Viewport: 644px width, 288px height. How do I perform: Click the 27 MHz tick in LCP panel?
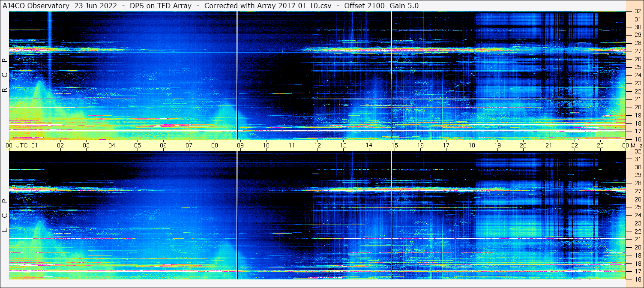pos(637,191)
